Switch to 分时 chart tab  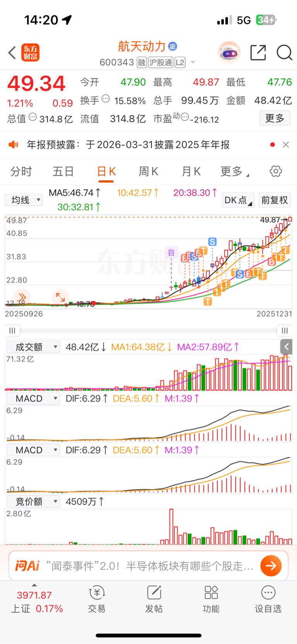click(x=21, y=171)
